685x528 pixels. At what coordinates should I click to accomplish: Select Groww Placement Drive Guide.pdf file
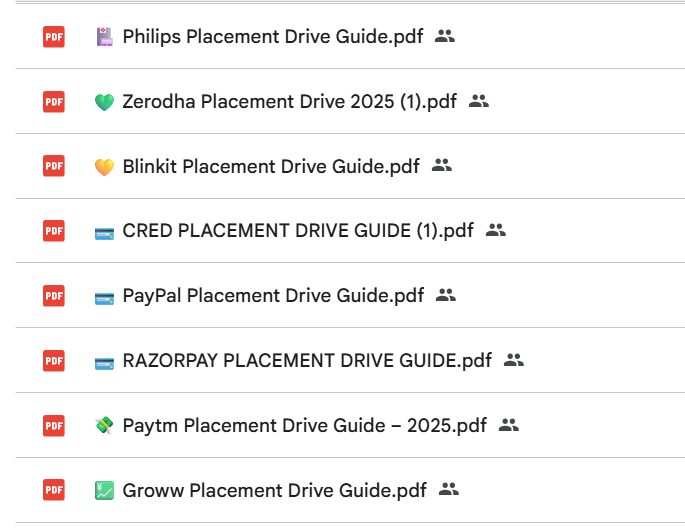[x=274, y=490]
